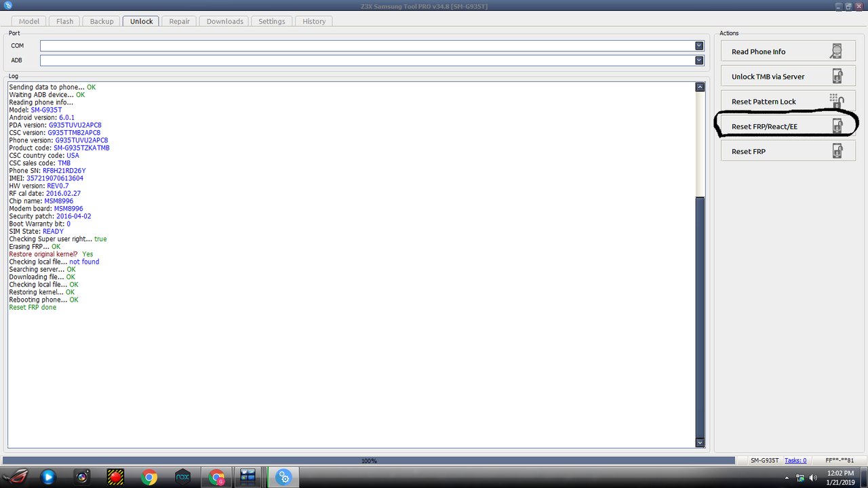The height and width of the screenshot is (488, 868).
Task: View the History tab
Action: (314, 21)
